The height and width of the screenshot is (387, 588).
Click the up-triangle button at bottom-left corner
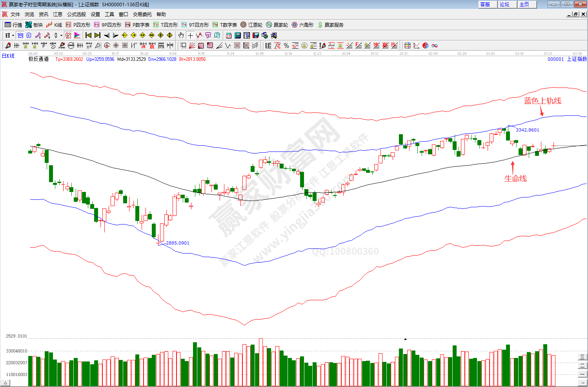tap(5, 383)
